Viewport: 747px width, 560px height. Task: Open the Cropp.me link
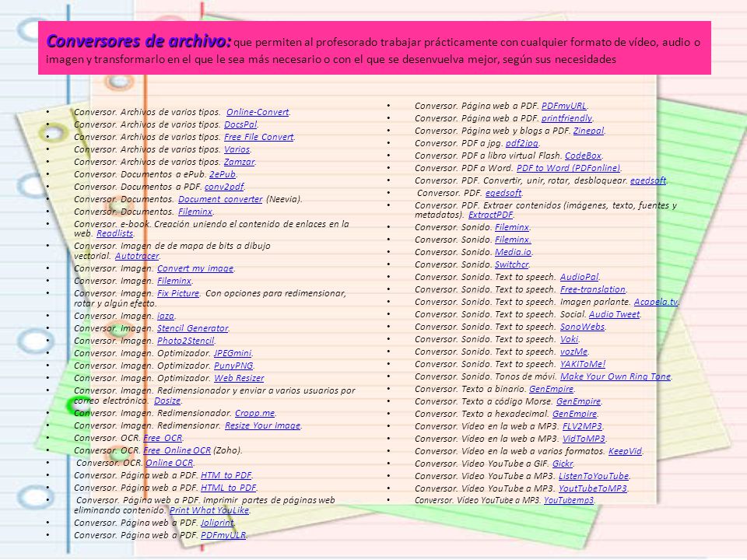(255, 413)
